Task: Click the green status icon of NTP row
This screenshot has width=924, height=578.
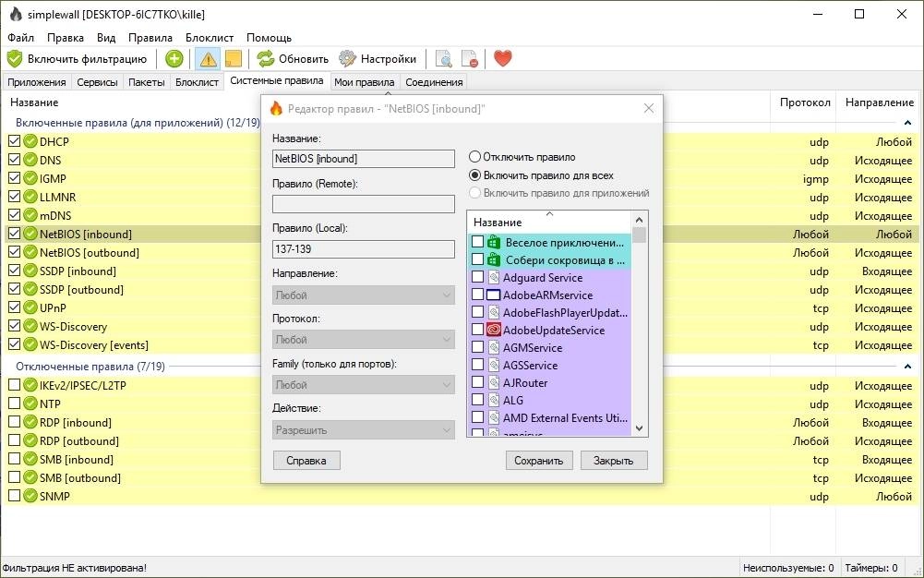Action: click(30, 403)
